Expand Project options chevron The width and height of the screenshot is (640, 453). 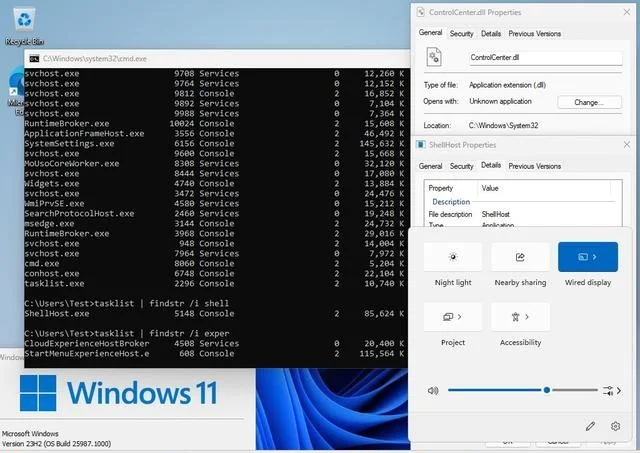pyautogui.click(x=460, y=317)
